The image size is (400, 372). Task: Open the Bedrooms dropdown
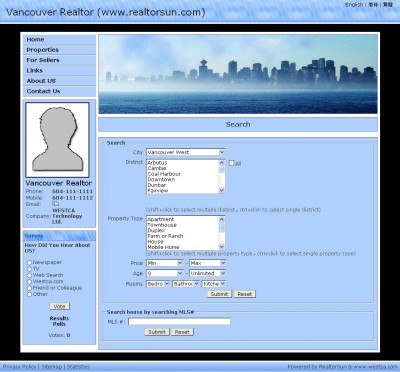click(158, 284)
